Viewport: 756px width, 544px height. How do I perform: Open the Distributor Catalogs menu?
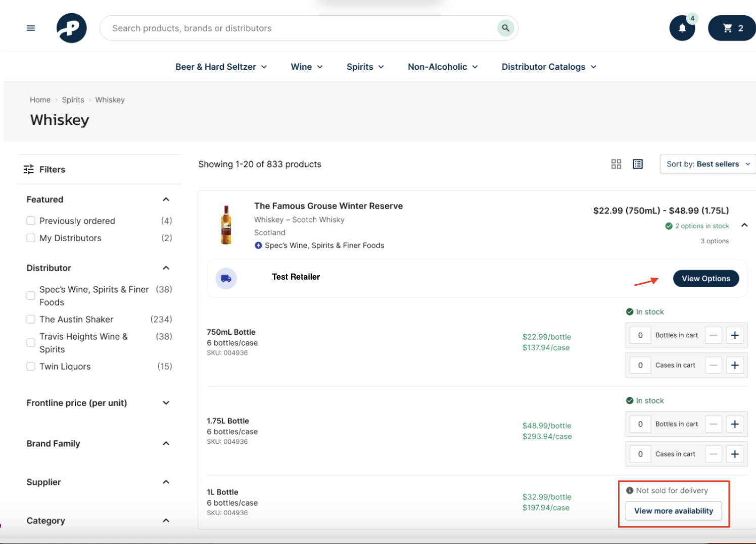548,66
